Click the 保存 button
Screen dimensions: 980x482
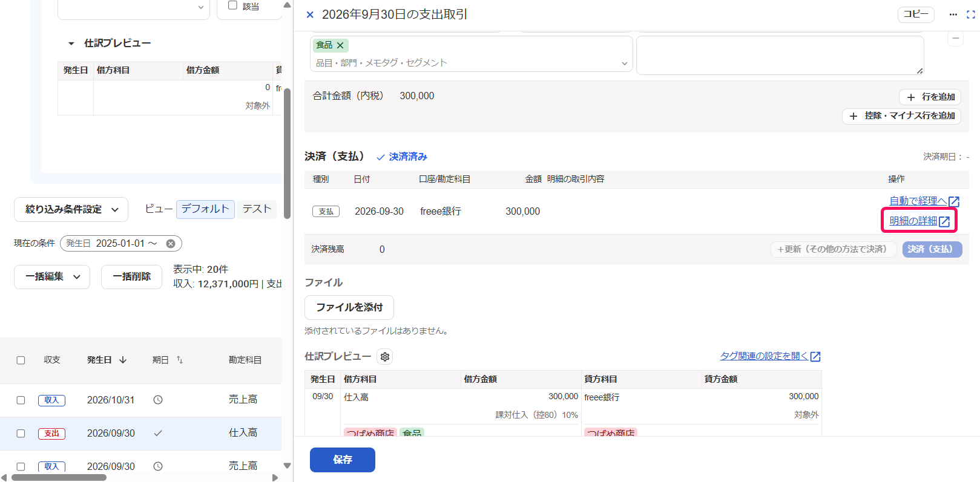click(343, 460)
